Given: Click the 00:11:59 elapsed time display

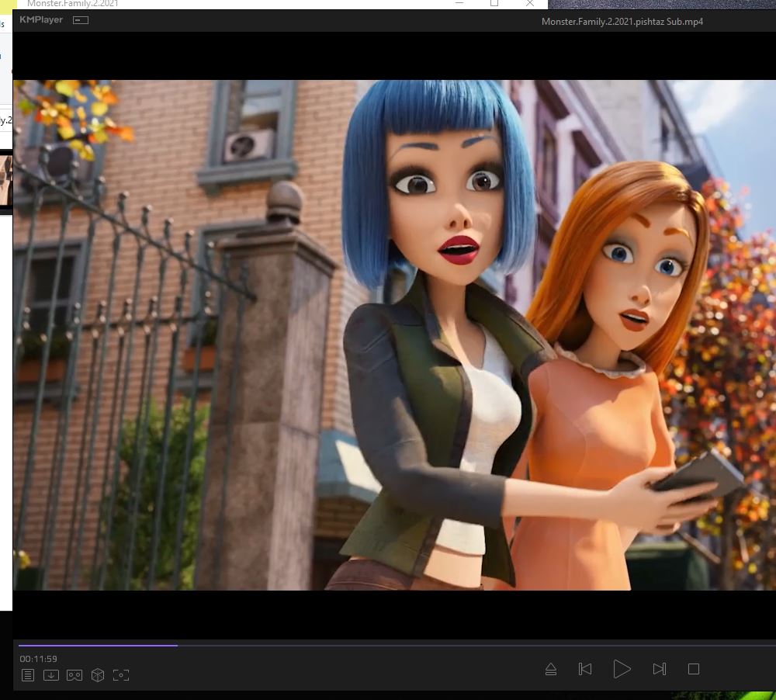Looking at the screenshot, I should [39, 659].
